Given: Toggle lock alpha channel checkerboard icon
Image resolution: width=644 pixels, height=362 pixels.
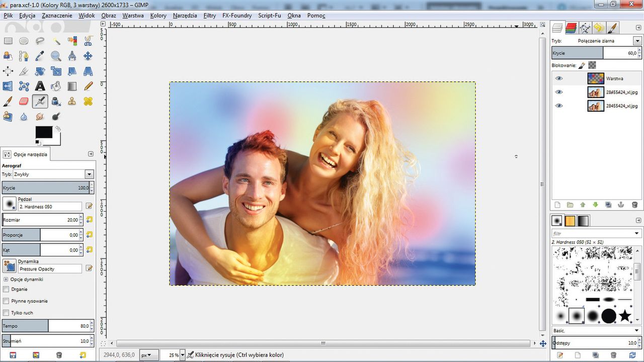Looking at the screenshot, I should click(592, 65).
